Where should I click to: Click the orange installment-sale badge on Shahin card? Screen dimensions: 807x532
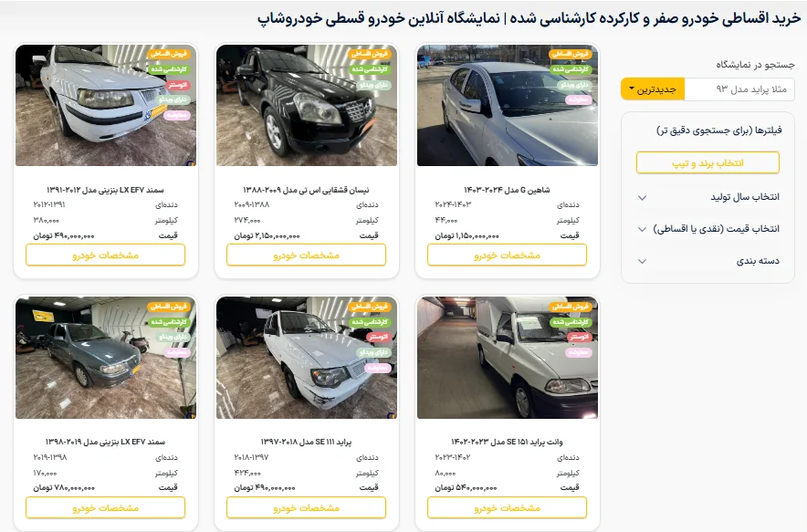571,54
